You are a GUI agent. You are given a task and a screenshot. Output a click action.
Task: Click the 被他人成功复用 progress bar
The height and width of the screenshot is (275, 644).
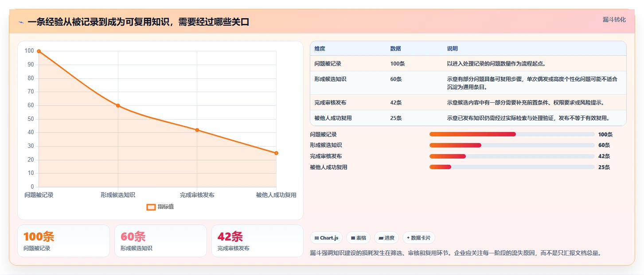(x=512, y=167)
